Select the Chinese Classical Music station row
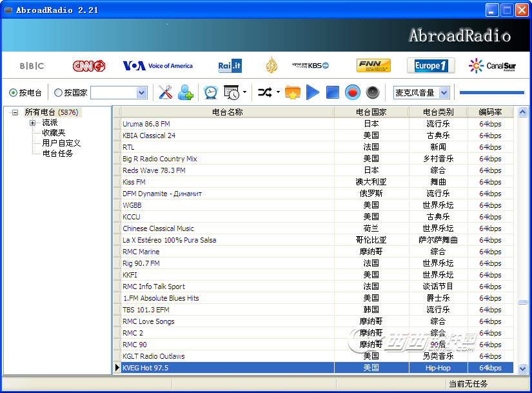The image size is (532, 393). coord(158,228)
